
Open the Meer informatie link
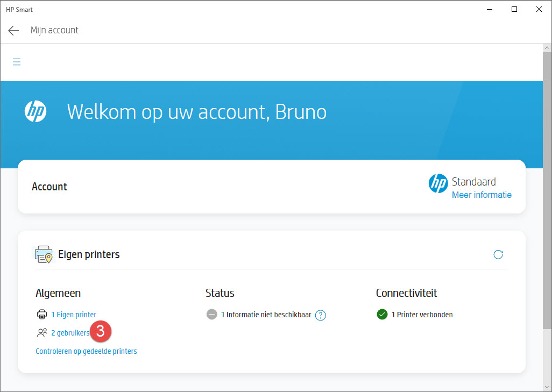click(x=482, y=195)
